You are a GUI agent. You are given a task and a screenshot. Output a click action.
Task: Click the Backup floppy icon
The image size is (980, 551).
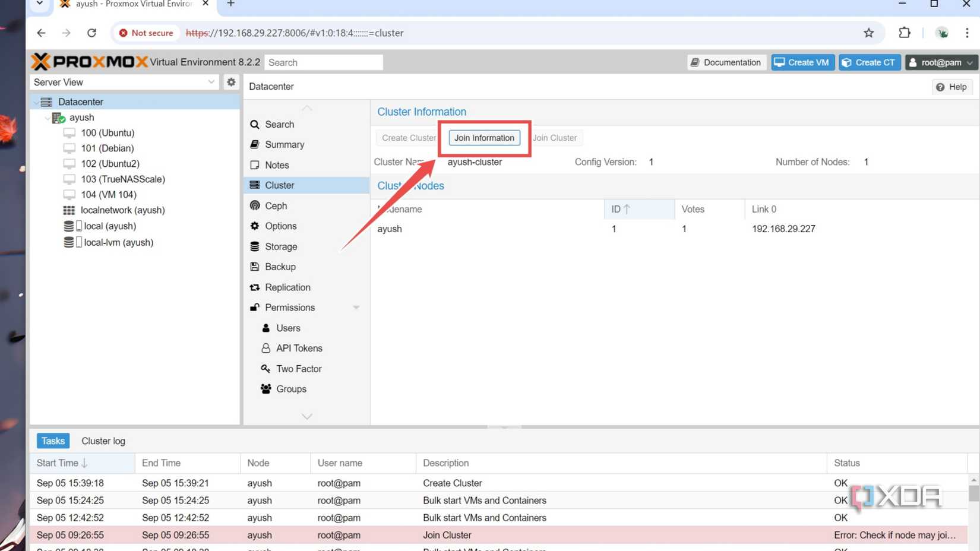tap(255, 267)
